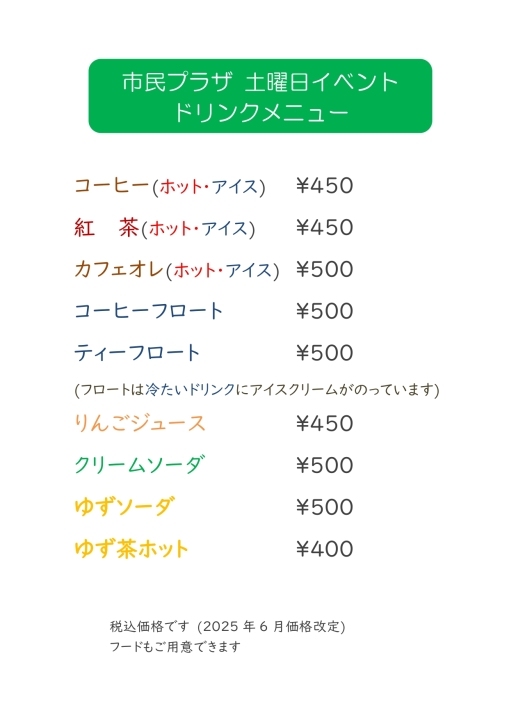The image size is (509, 720).
Task: Click the ¥400 price for ゆず茶ホット
Action: 324,549
